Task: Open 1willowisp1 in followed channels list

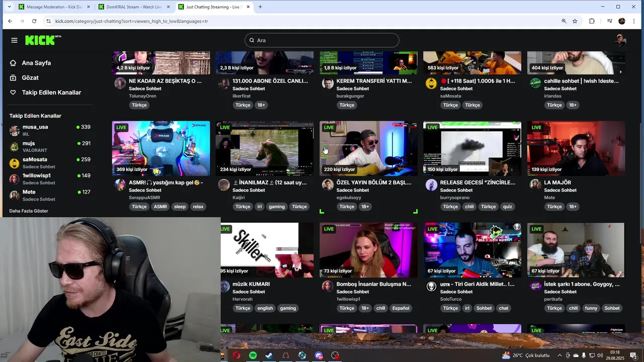Action: pyautogui.click(x=49, y=178)
